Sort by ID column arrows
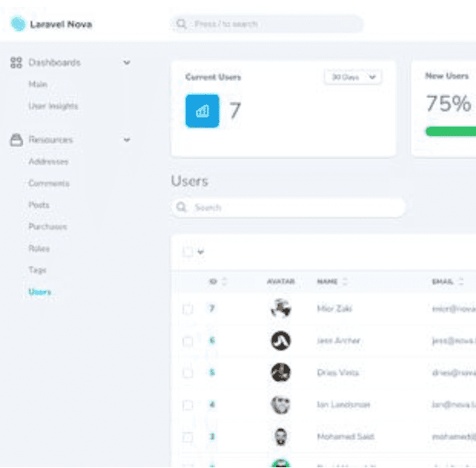Viewport: 476px width, 468px height. click(225, 281)
